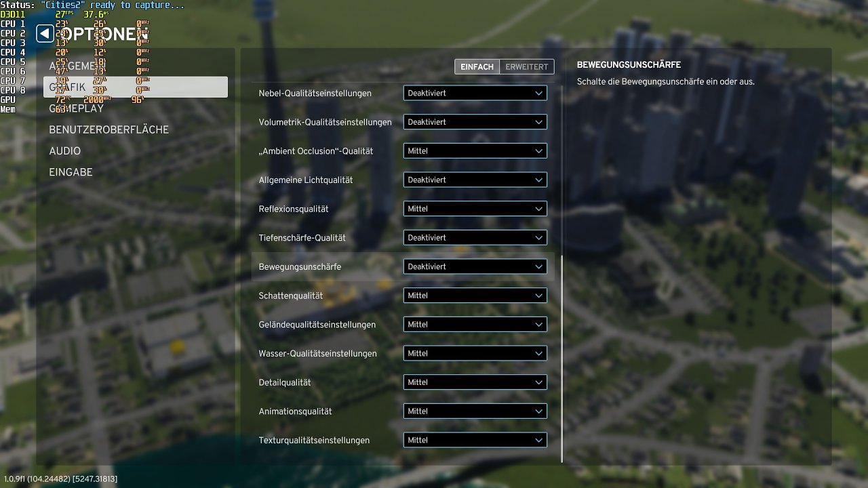868x488 pixels.
Task: Switch to Einfach settings mode
Action: 477,66
